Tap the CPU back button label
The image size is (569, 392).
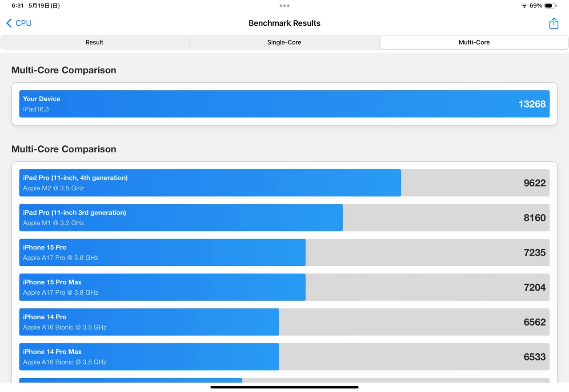(24, 23)
